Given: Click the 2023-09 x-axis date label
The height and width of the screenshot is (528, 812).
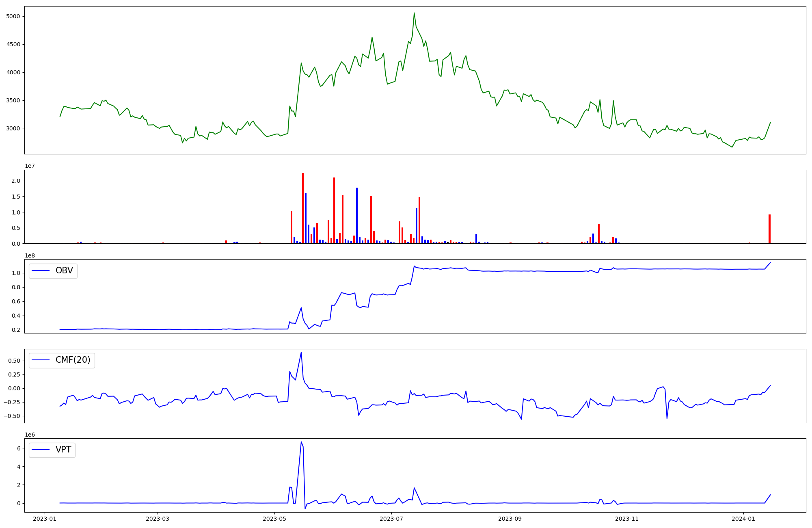Looking at the screenshot, I should pos(510,519).
